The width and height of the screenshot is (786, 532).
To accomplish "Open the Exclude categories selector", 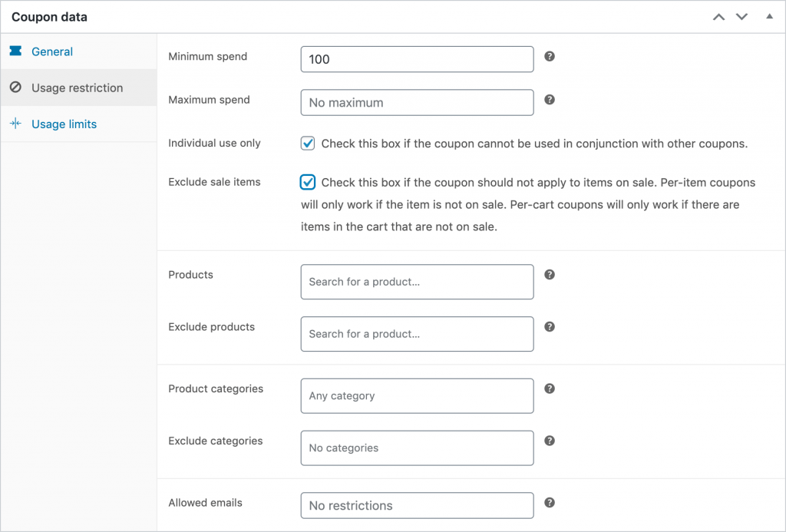I will [x=417, y=448].
